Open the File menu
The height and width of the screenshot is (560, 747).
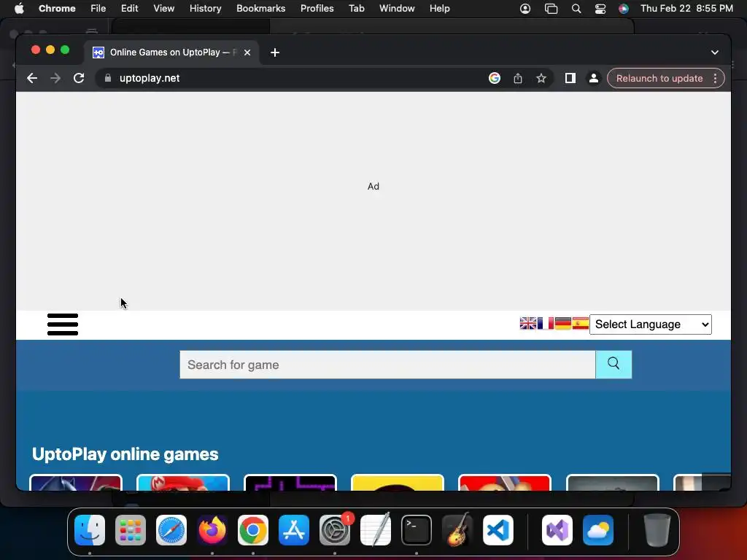click(x=98, y=9)
